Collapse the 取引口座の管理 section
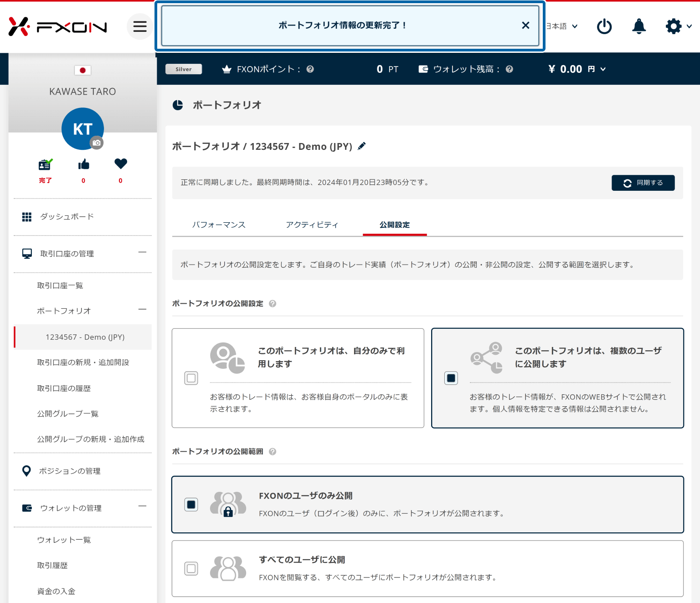700x603 pixels. [142, 252]
